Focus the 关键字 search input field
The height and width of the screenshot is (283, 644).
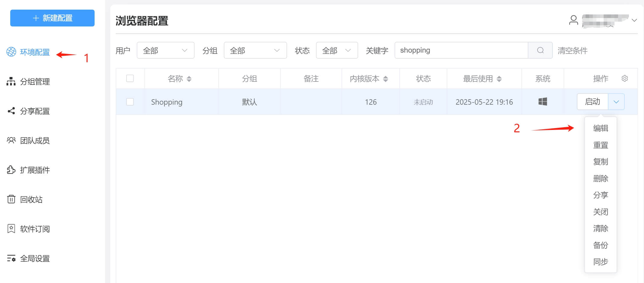click(x=461, y=50)
